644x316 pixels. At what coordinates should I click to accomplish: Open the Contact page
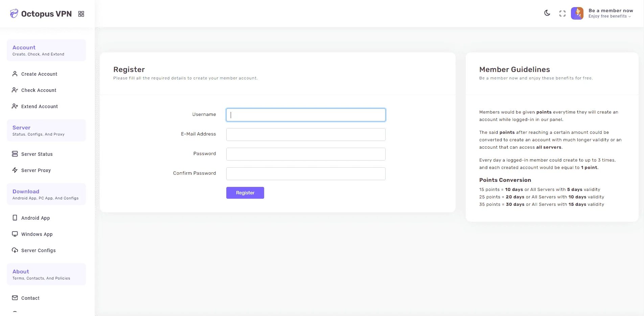[30, 298]
